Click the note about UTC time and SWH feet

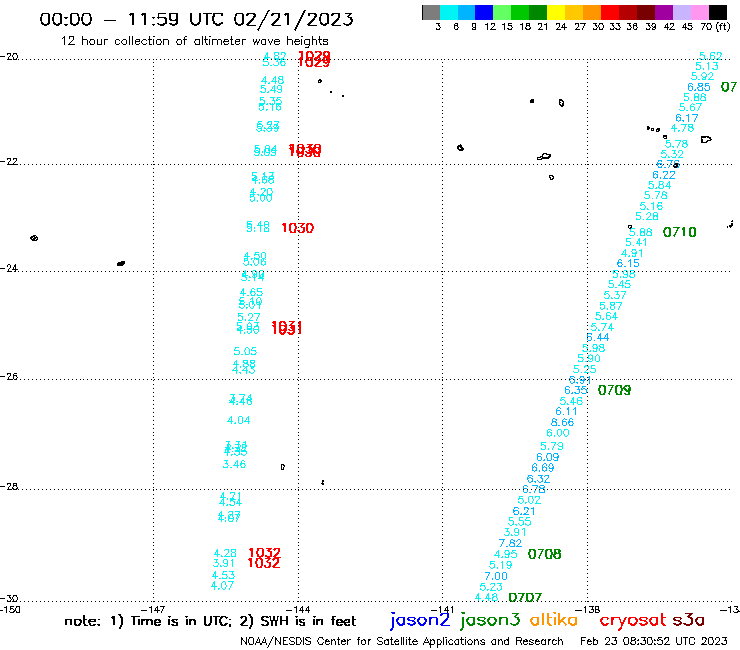[x=210, y=621]
